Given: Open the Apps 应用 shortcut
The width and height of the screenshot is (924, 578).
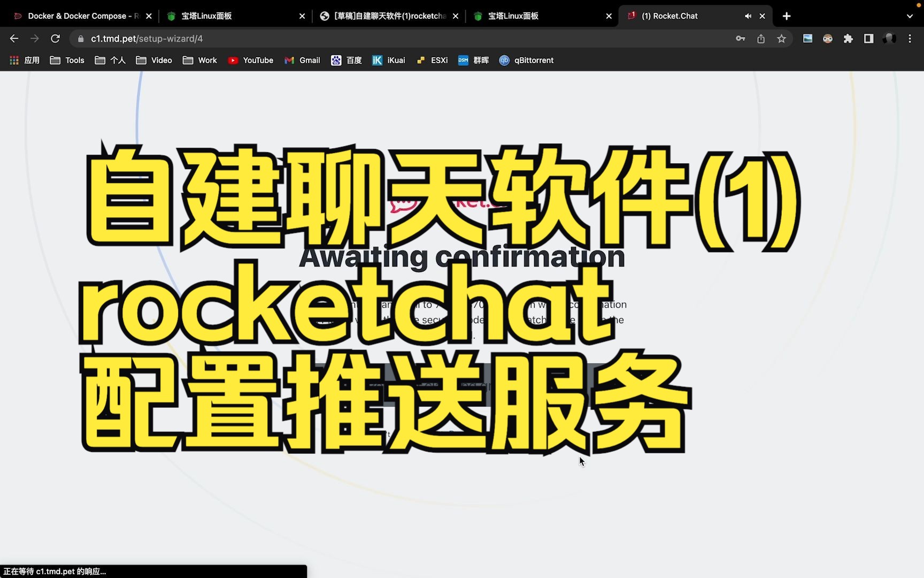Looking at the screenshot, I should coord(25,60).
